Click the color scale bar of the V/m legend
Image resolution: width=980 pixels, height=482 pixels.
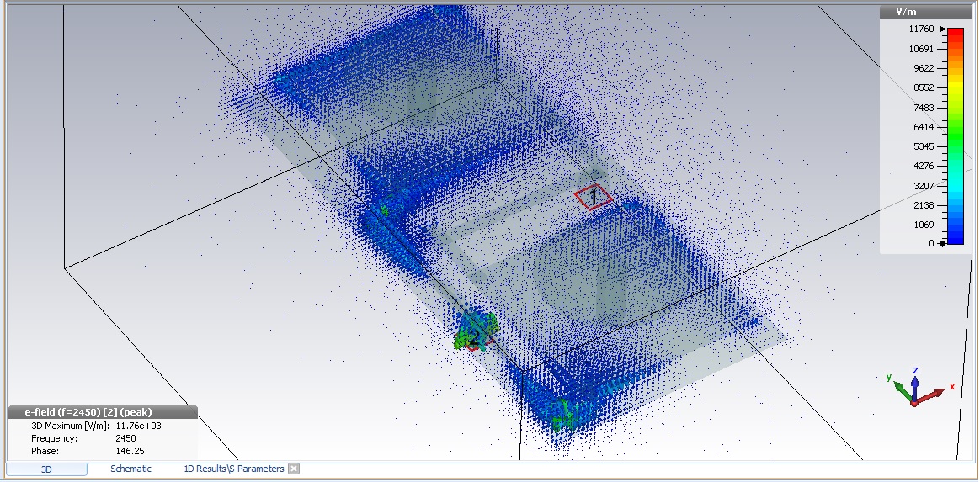point(955,135)
